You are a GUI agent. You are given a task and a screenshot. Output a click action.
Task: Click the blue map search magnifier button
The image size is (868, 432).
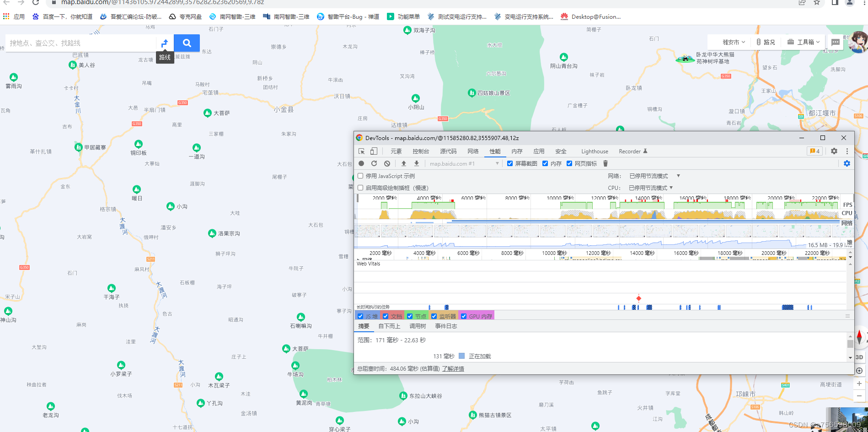point(187,43)
